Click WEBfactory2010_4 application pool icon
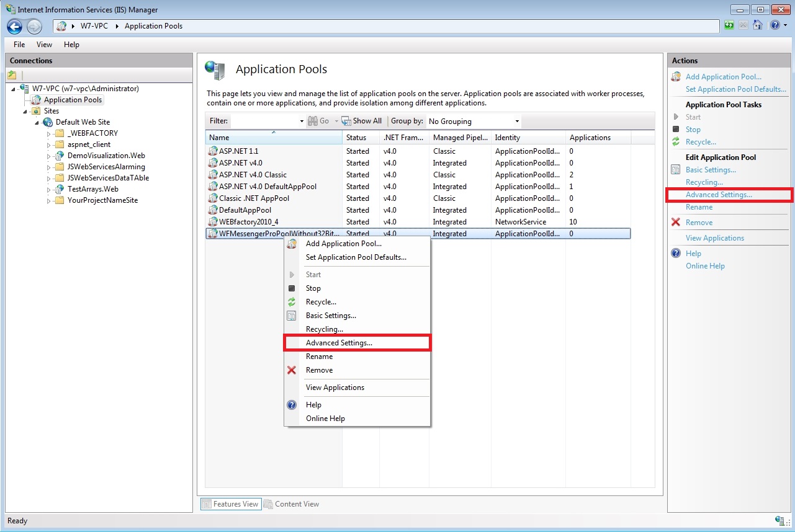This screenshot has height=532, width=795. (x=213, y=222)
